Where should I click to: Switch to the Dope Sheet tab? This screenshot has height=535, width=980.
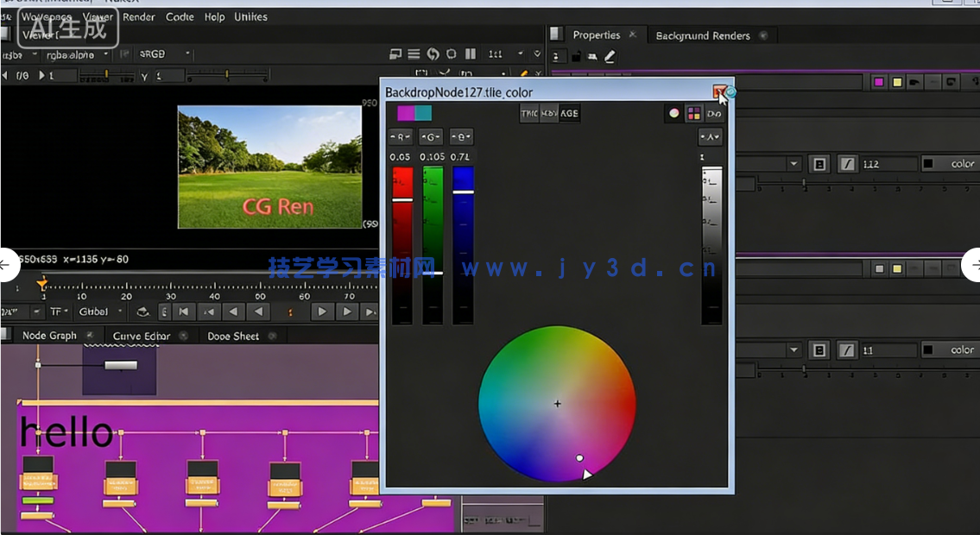[233, 336]
